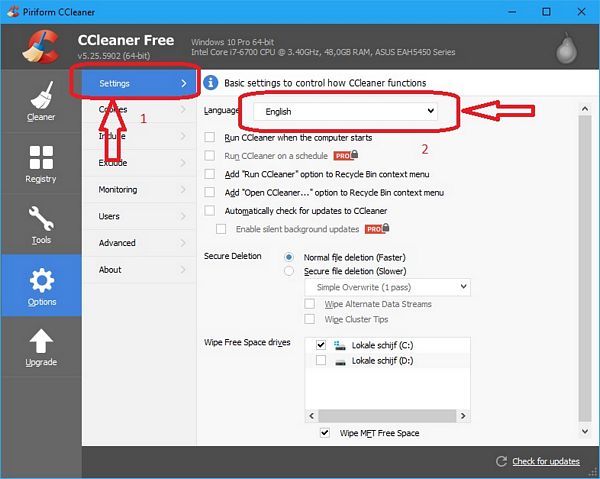The height and width of the screenshot is (479, 600).
Task: Click chevron next to Monitoring
Action: tap(183, 189)
